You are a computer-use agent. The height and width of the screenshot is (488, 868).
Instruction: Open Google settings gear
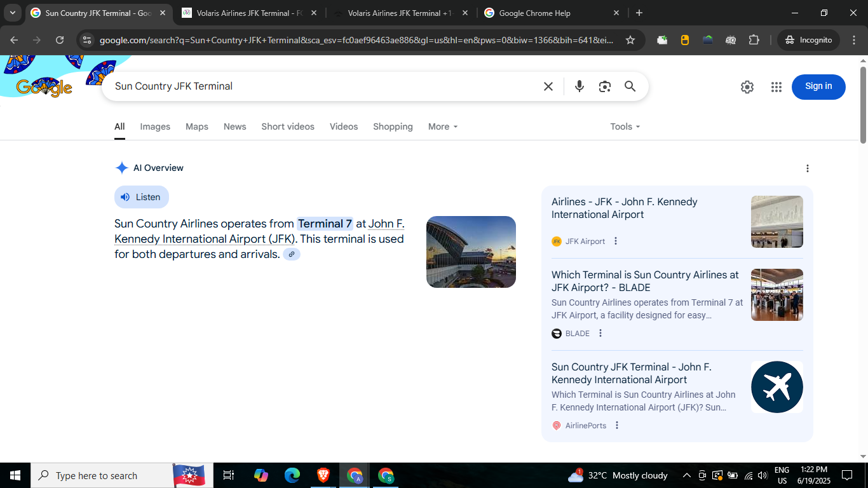click(747, 87)
